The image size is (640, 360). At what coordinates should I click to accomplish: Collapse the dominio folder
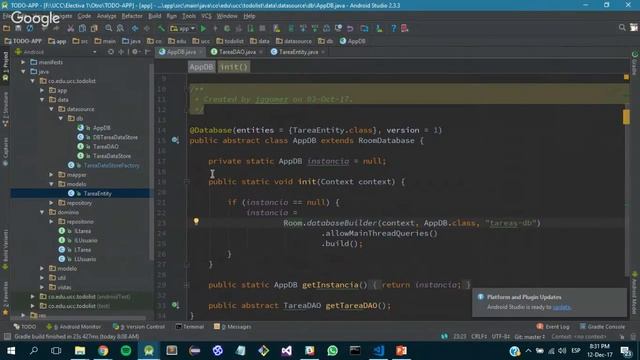[42, 212]
